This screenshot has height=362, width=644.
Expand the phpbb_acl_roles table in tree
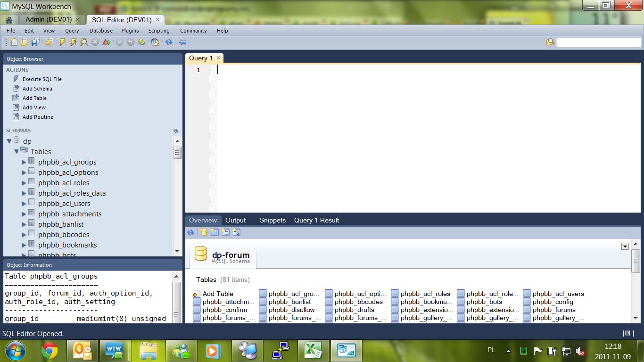[x=24, y=183]
